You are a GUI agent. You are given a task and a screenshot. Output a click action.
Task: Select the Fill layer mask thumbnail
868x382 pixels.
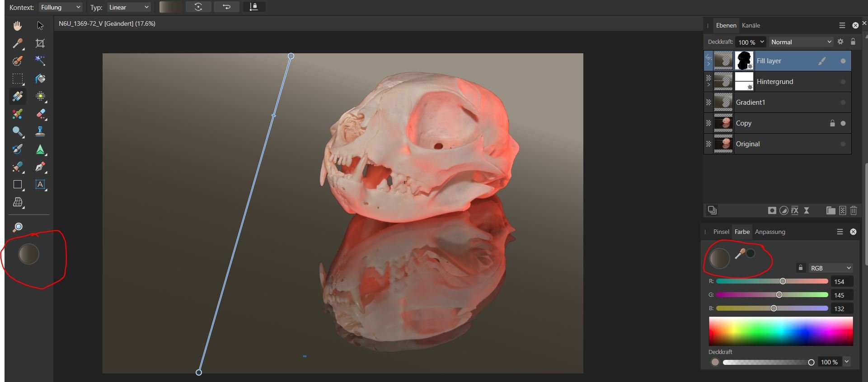coord(744,61)
